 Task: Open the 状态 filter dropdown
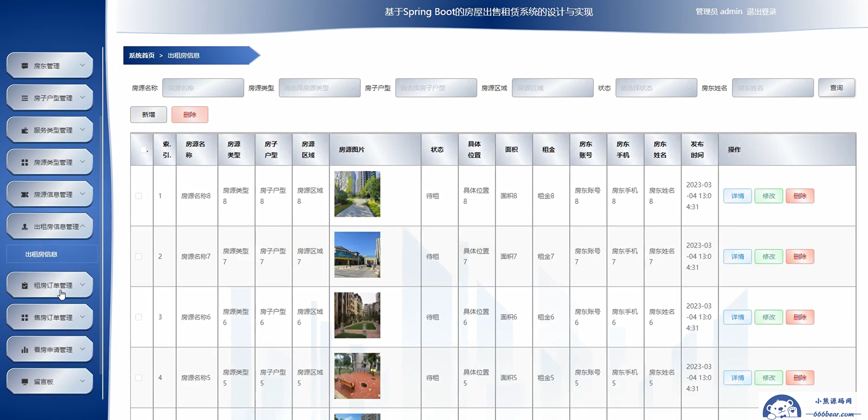[x=656, y=88]
